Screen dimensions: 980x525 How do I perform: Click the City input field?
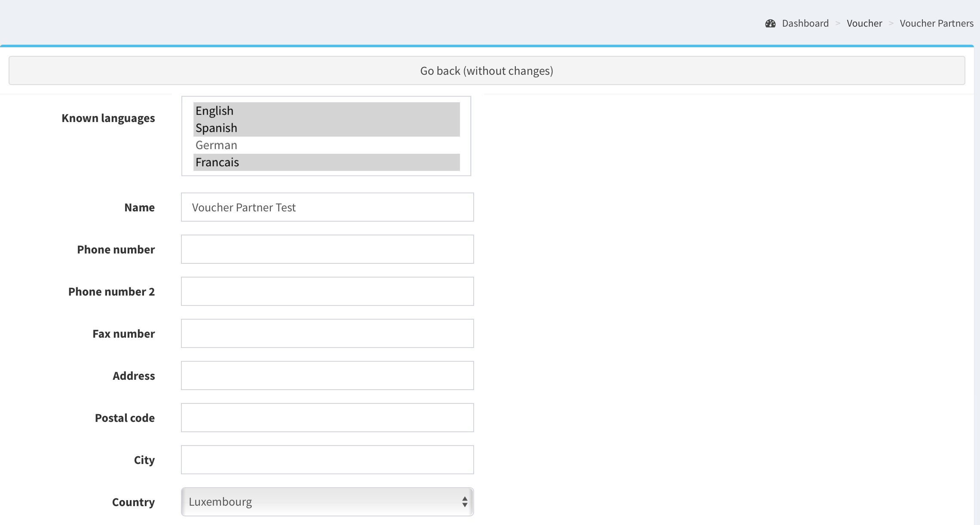(327, 460)
